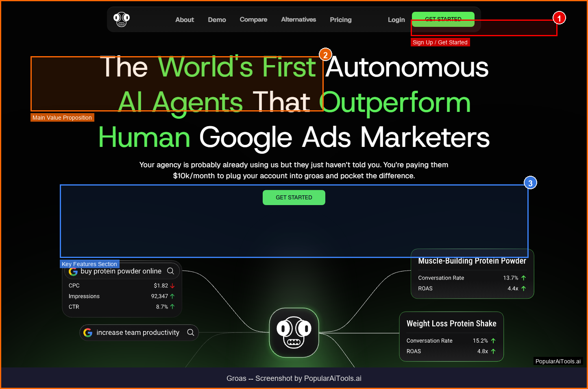Viewport: 588px width, 389px height.
Task: Click magnifier icon beside "increase team productivity"
Action: coord(190,332)
